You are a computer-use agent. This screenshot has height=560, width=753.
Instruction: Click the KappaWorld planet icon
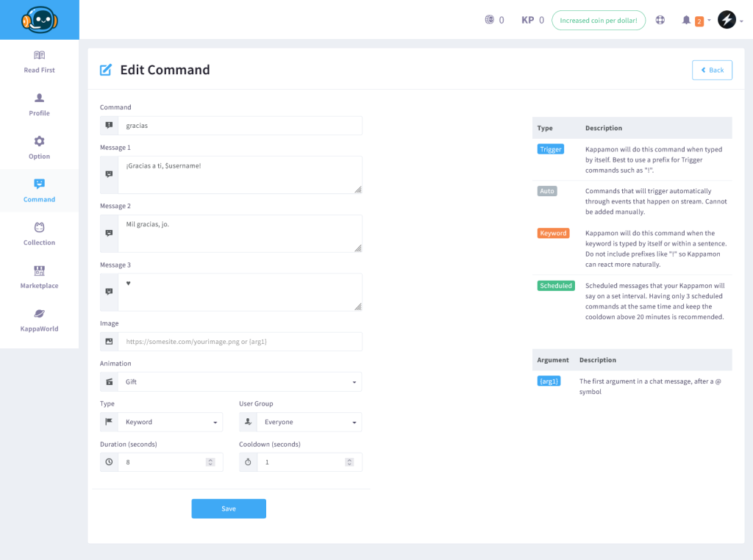[x=39, y=315]
